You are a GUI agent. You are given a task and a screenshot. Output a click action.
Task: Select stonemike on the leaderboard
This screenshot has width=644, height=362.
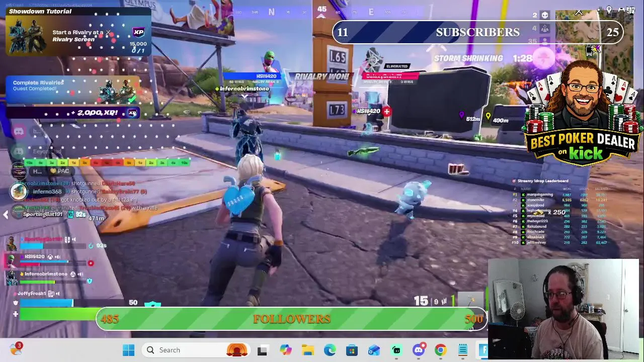(x=536, y=200)
